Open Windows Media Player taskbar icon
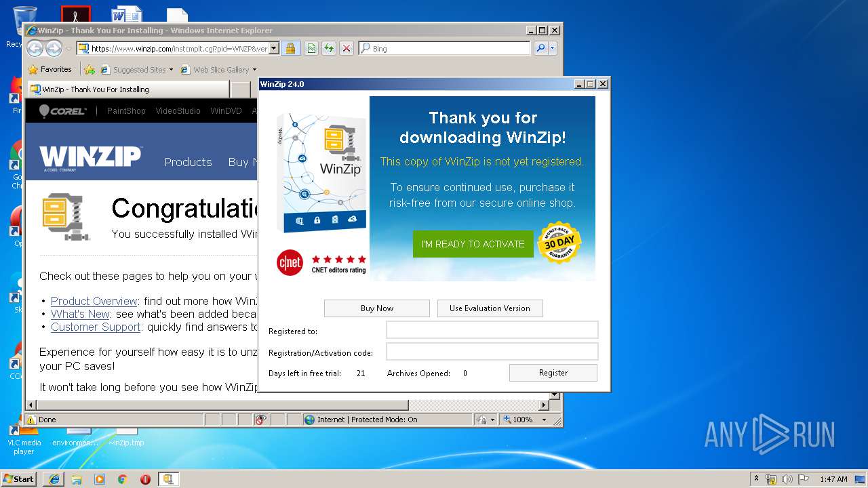Viewport: 868px width, 488px height. pos(100,479)
